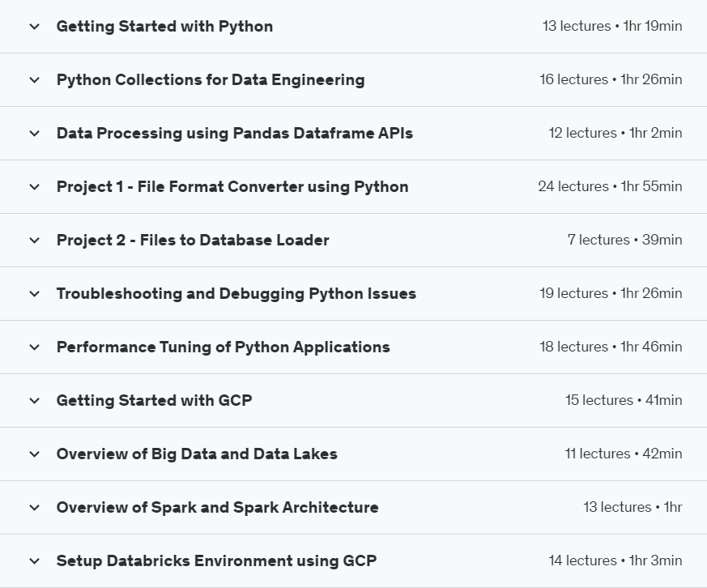Click the 11 lectures 42min duration text
Image resolution: width=707 pixels, height=588 pixels.
(624, 454)
